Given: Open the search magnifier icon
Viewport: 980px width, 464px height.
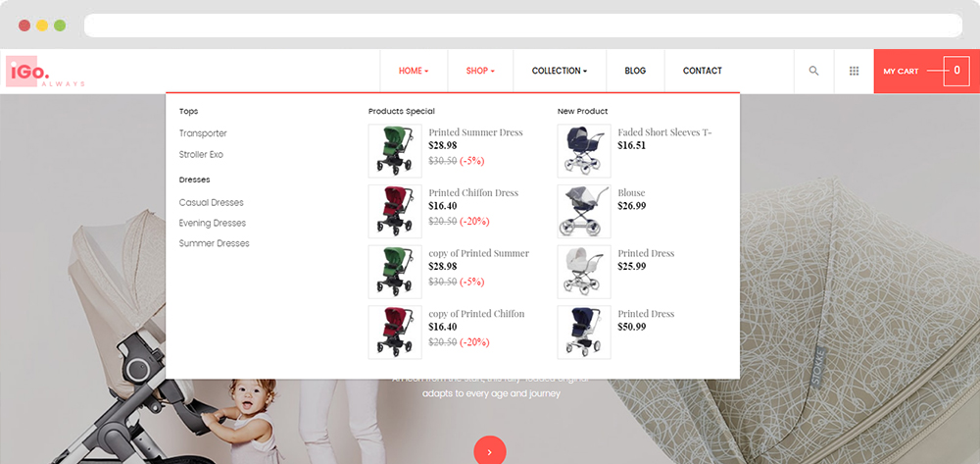Looking at the screenshot, I should [813, 71].
